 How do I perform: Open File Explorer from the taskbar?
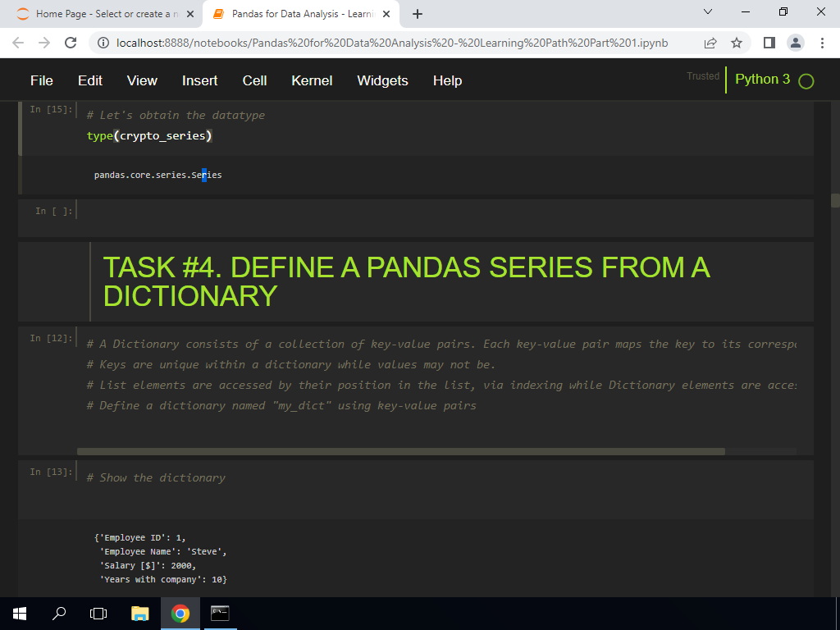tap(139, 613)
